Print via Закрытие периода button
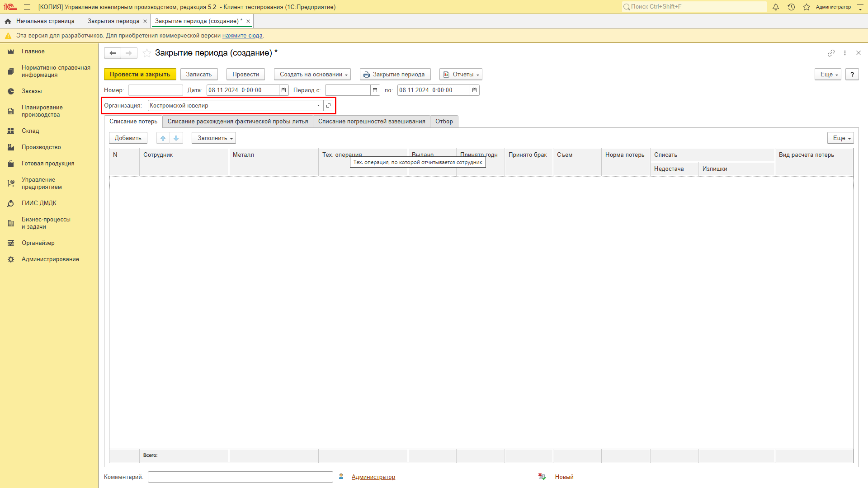Image resolution: width=868 pixels, height=488 pixels. point(395,75)
